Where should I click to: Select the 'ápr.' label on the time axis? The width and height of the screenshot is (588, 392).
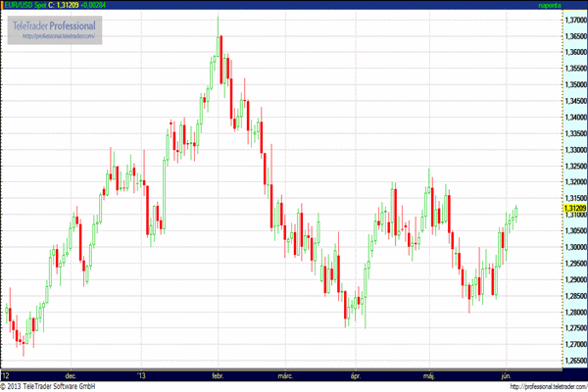(x=357, y=375)
